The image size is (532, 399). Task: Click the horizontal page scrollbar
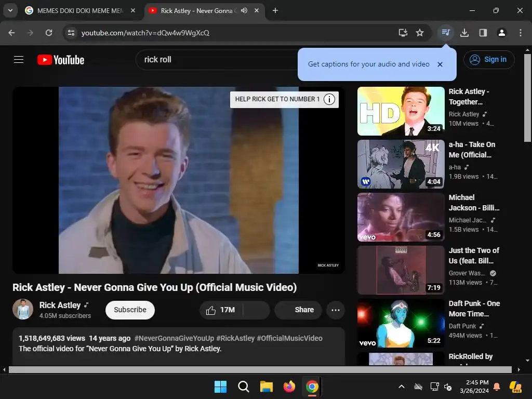click(x=260, y=369)
